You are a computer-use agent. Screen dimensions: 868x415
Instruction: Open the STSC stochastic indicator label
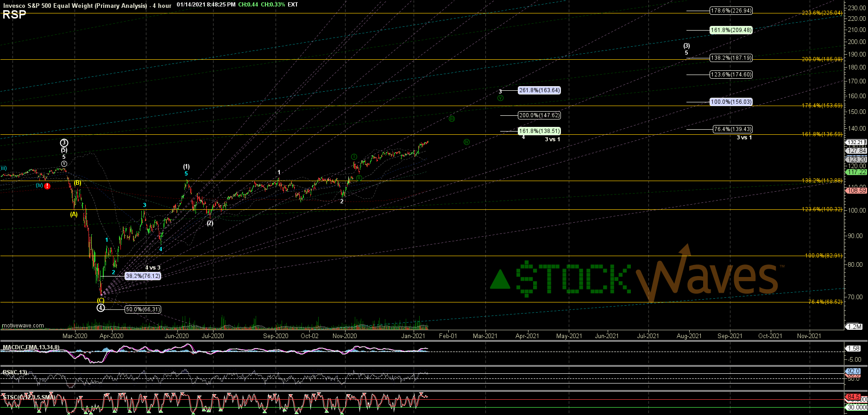[x=29, y=397]
